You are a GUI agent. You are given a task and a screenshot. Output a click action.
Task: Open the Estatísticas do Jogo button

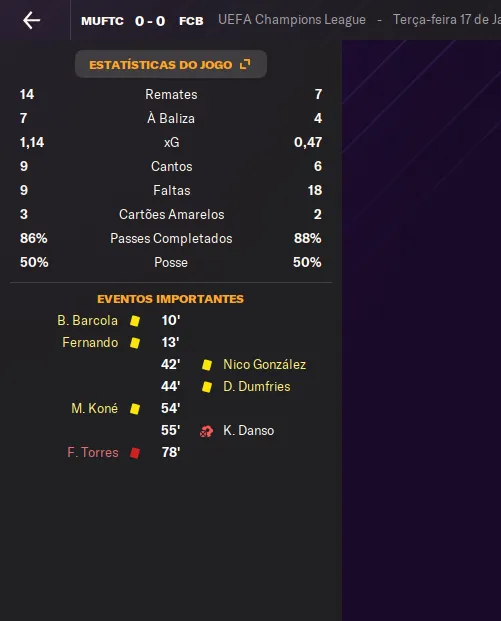[171, 64]
